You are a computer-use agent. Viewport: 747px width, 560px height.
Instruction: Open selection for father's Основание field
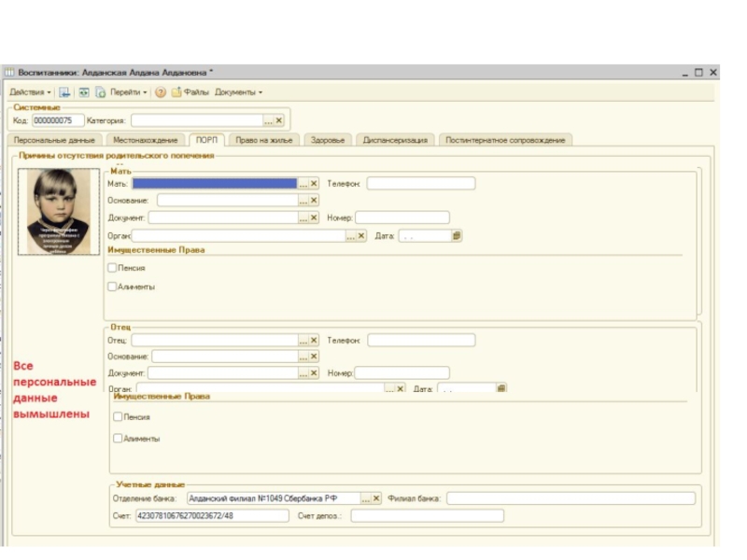303,357
